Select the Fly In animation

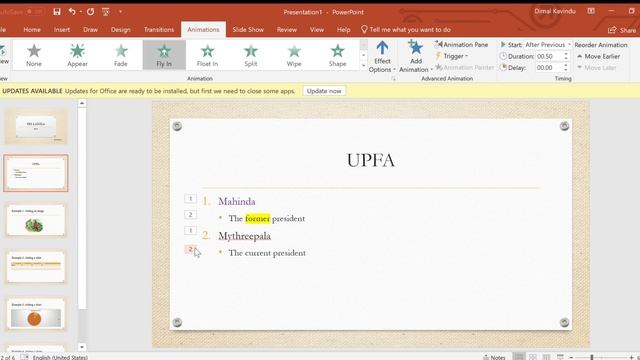[x=164, y=55]
